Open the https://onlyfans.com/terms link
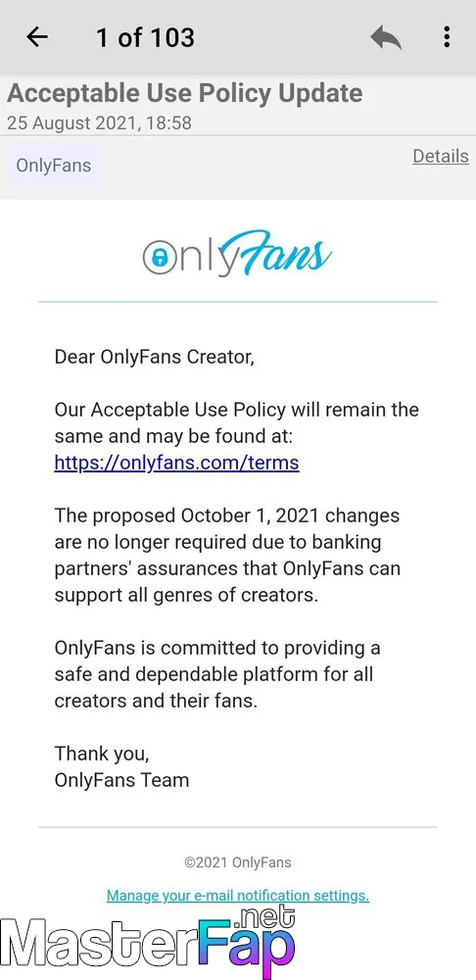Viewport: 476px width, 980px height. [x=176, y=464]
